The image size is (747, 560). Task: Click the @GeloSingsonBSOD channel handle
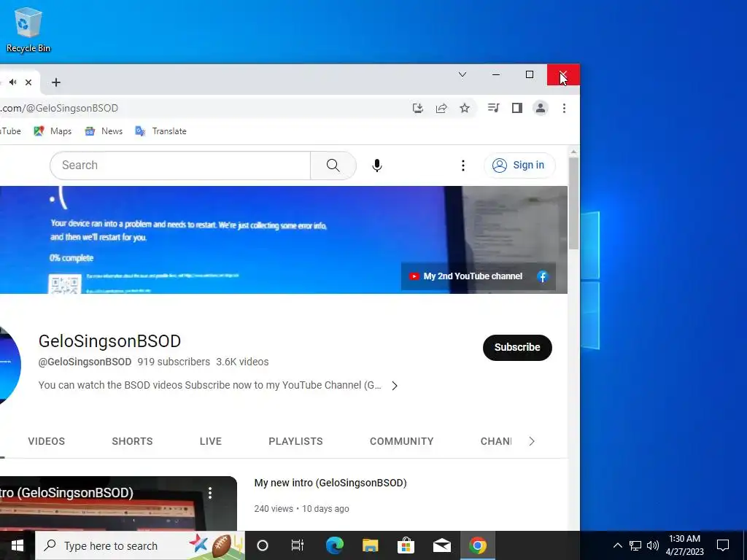pyautogui.click(x=85, y=362)
